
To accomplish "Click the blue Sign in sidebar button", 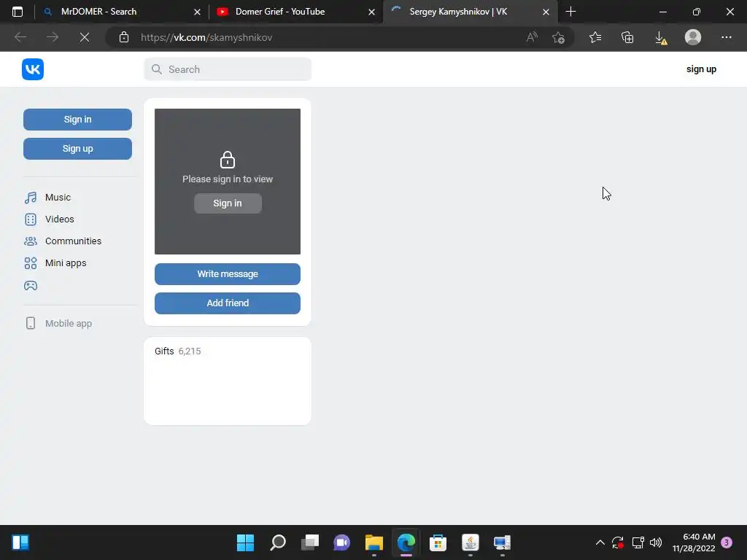I will click(x=77, y=120).
